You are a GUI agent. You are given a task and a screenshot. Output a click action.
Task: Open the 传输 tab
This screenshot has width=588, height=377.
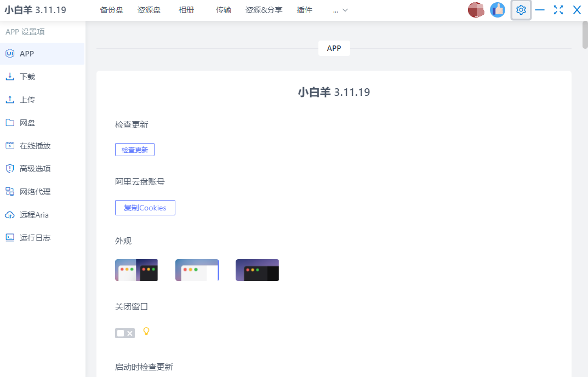(x=224, y=10)
